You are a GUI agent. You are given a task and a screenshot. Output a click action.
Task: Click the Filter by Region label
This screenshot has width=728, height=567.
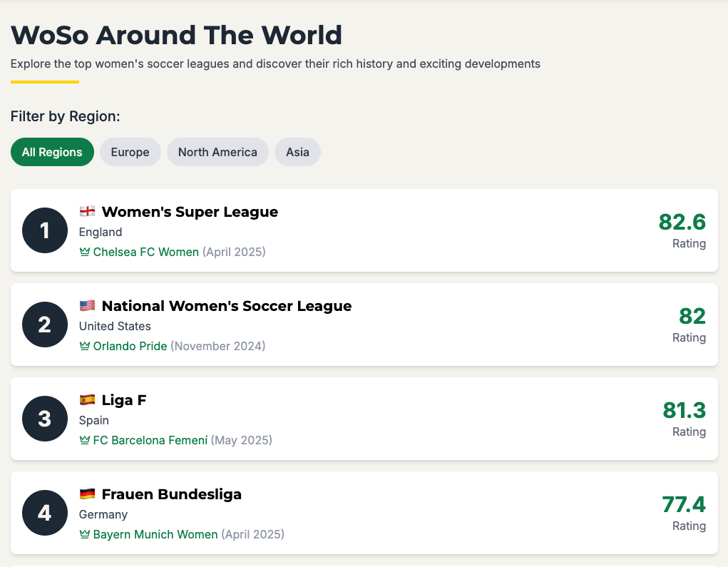(66, 116)
